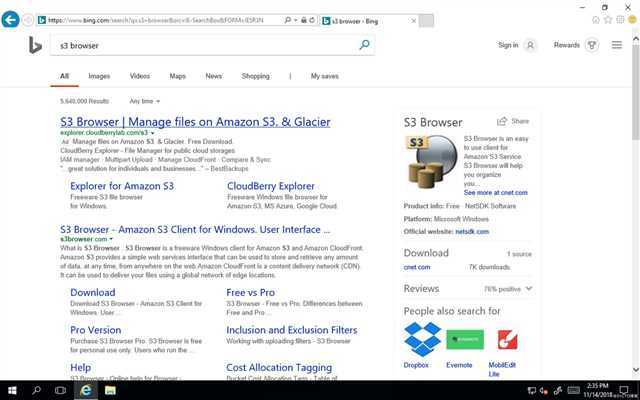This screenshot has height=400, width=640.
Task: Open the Bing hamburger menu
Action: (617, 45)
